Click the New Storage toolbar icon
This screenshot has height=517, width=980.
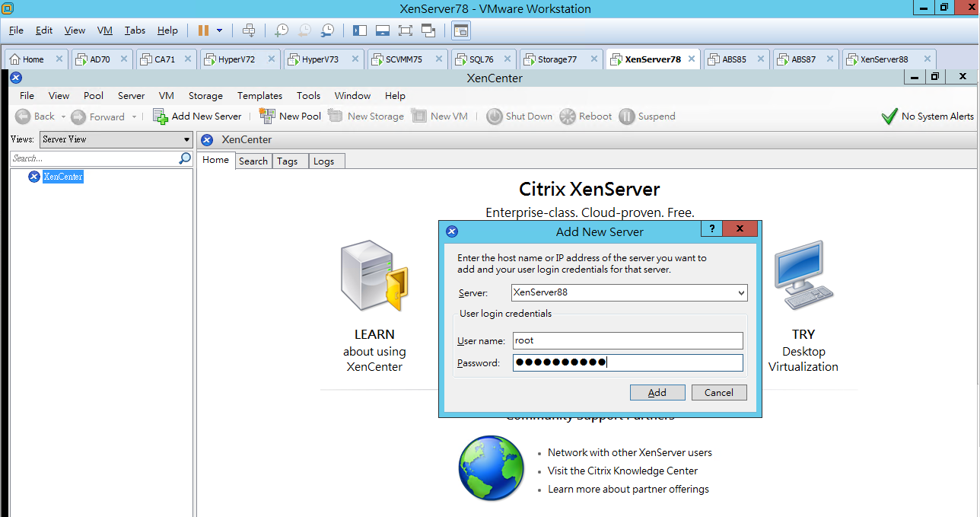pos(335,116)
